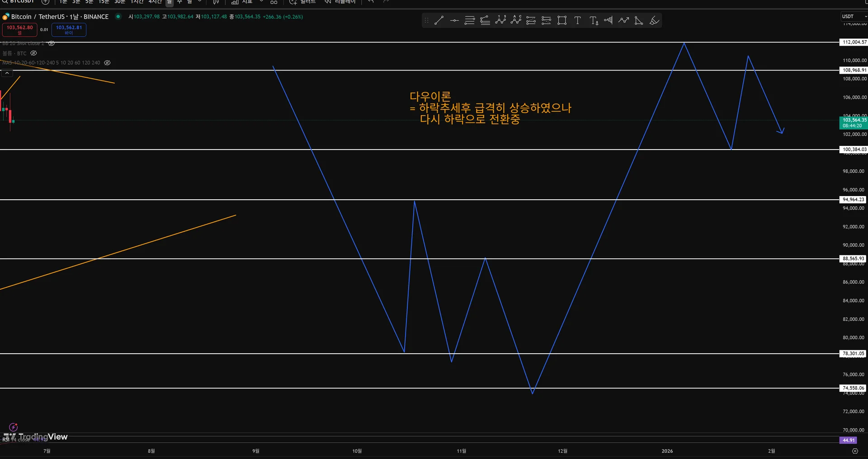Select the Trend Line drawing tool

439,20
